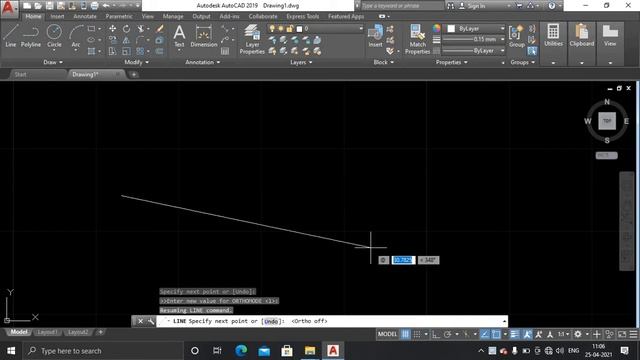Expand the Properties panel
This screenshot has height=360, width=640.
[451, 62]
